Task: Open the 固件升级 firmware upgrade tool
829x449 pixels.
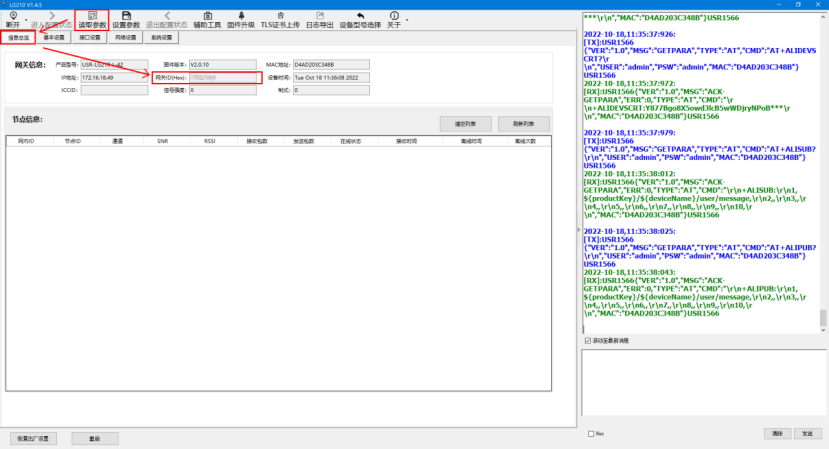Action: pyautogui.click(x=240, y=19)
